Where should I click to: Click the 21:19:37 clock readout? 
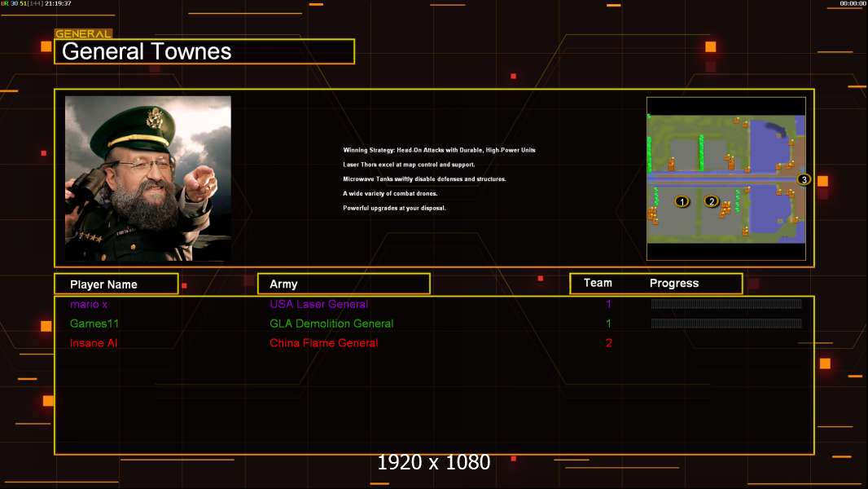(x=58, y=3)
